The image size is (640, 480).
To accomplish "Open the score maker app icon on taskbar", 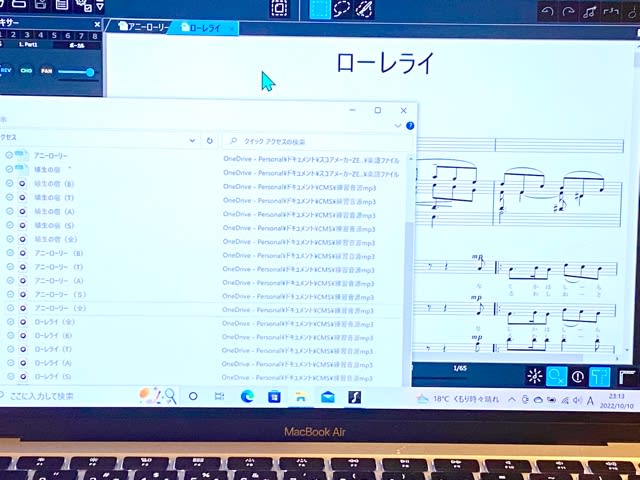I will tap(354, 397).
